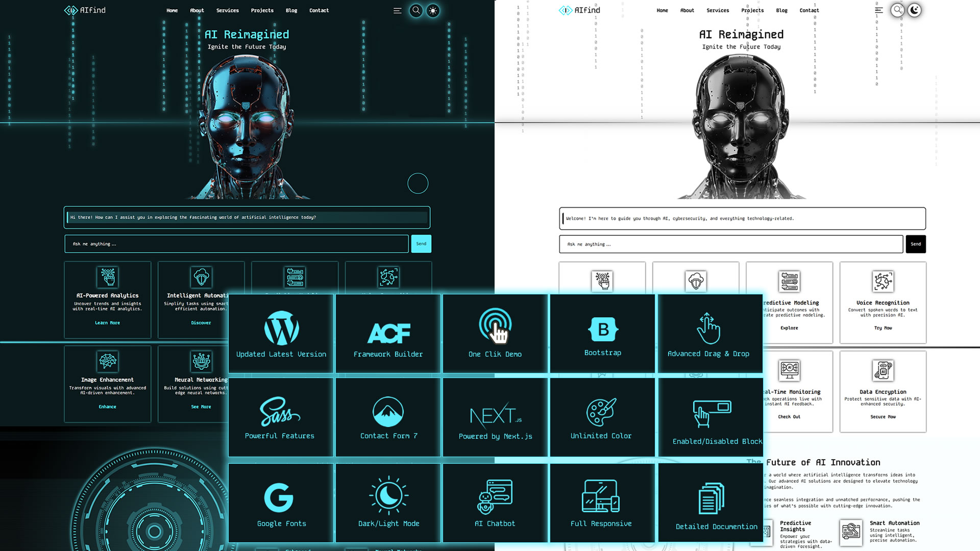Click the Predictive Modeling card icon
980x551 pixels.
tap(790, 281)
